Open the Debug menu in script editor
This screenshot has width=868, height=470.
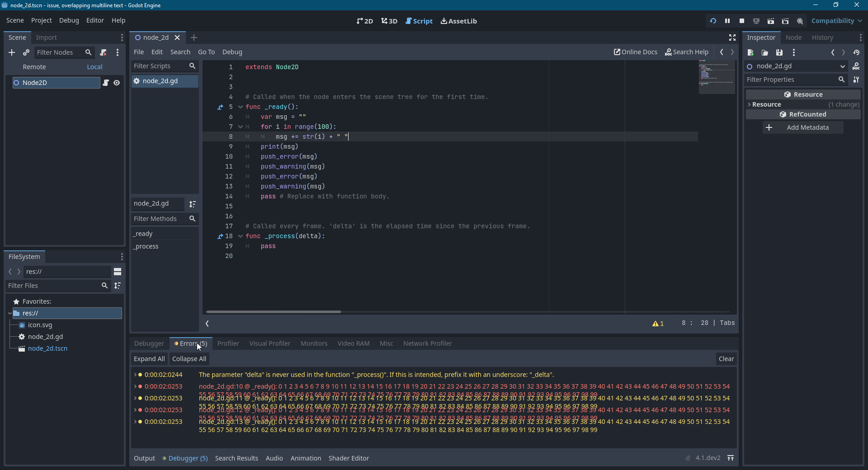[232, 52]
